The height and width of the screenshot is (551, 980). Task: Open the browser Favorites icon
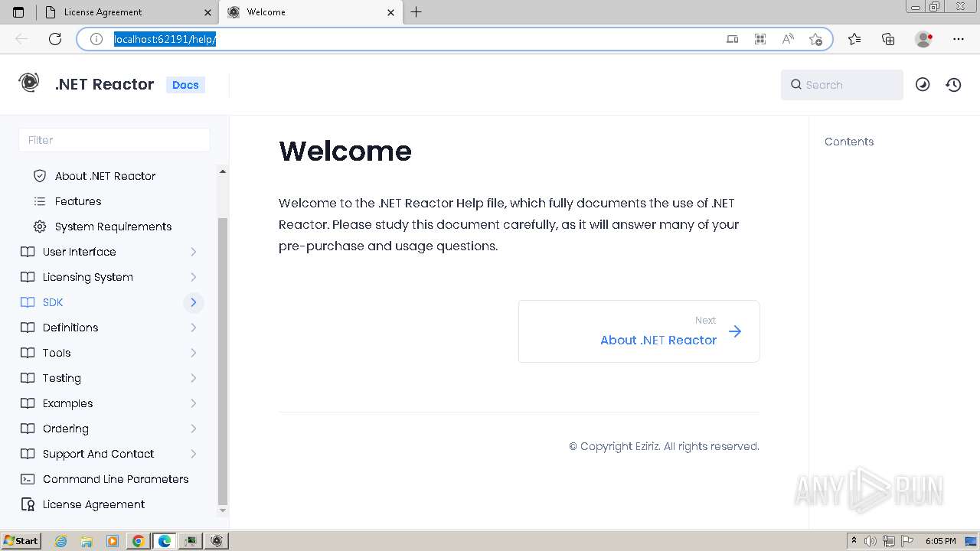[x=854, y=39]
